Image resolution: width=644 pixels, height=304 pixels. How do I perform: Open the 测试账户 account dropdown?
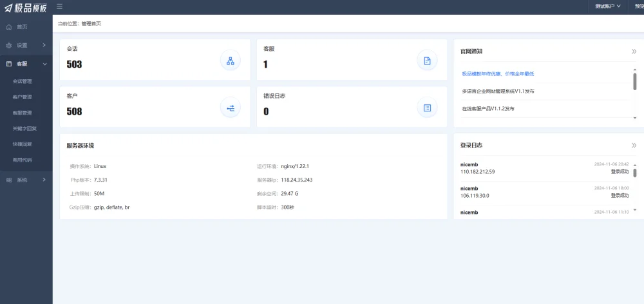coord(608,6)
